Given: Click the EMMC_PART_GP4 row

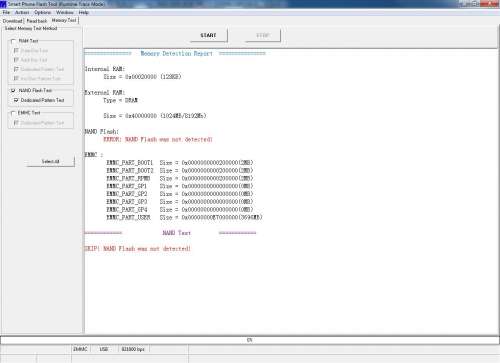Looking at the screenshot, I should pos(180,210).
